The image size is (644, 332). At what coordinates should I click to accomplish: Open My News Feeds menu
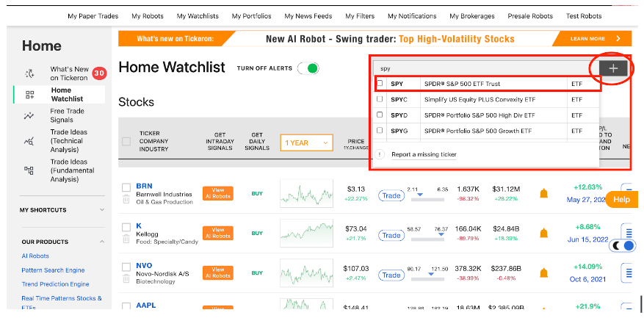pos(308,16)
